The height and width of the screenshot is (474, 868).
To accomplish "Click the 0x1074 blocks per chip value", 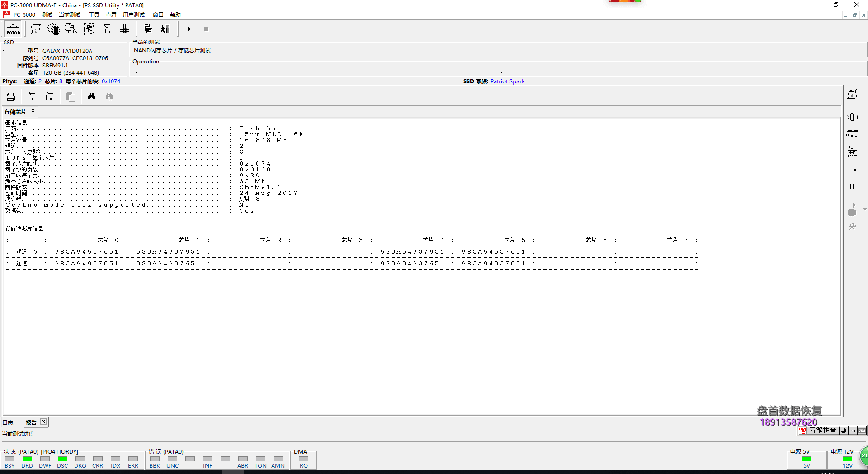I will click(x=111, y=81).
